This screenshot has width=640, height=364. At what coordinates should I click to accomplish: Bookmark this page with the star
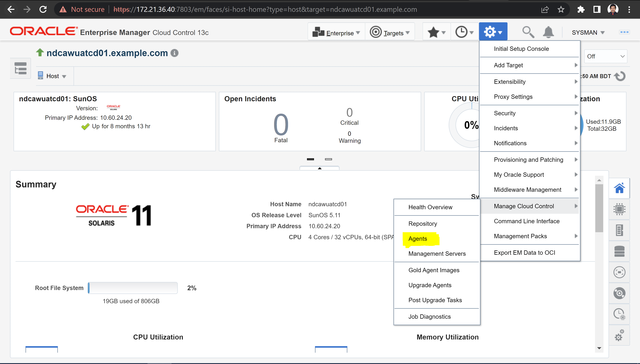tap(561, 9)
